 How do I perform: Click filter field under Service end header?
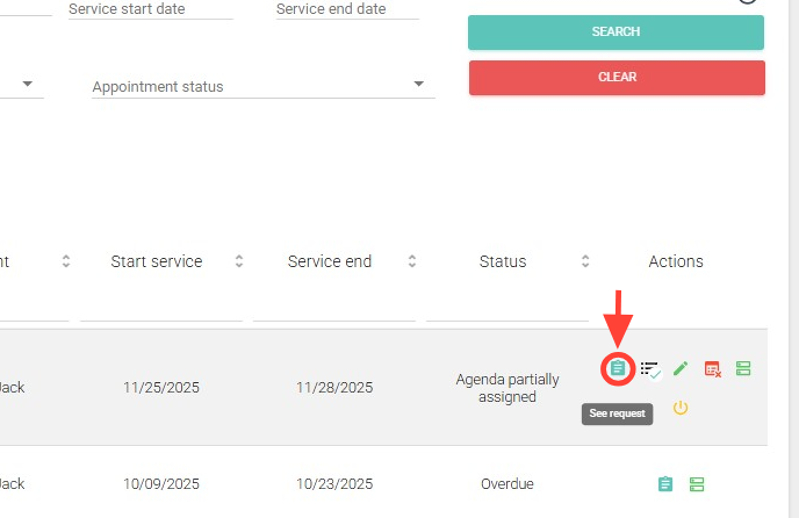tap(334, 306)
